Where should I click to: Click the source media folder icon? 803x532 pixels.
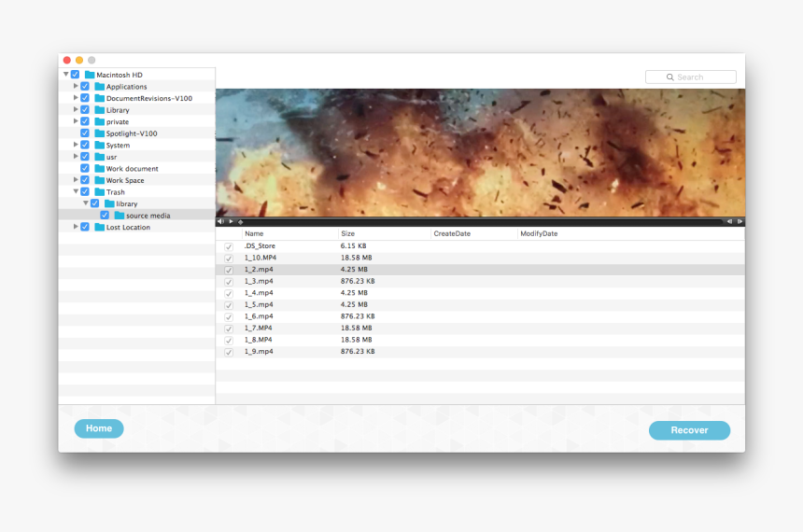click(120, 216)
